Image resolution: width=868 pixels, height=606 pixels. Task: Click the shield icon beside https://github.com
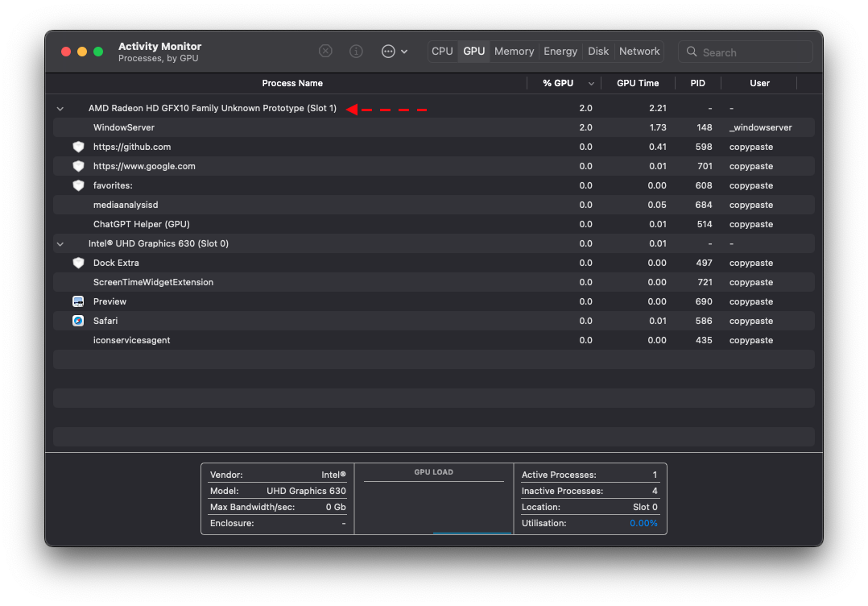[78, 147]
